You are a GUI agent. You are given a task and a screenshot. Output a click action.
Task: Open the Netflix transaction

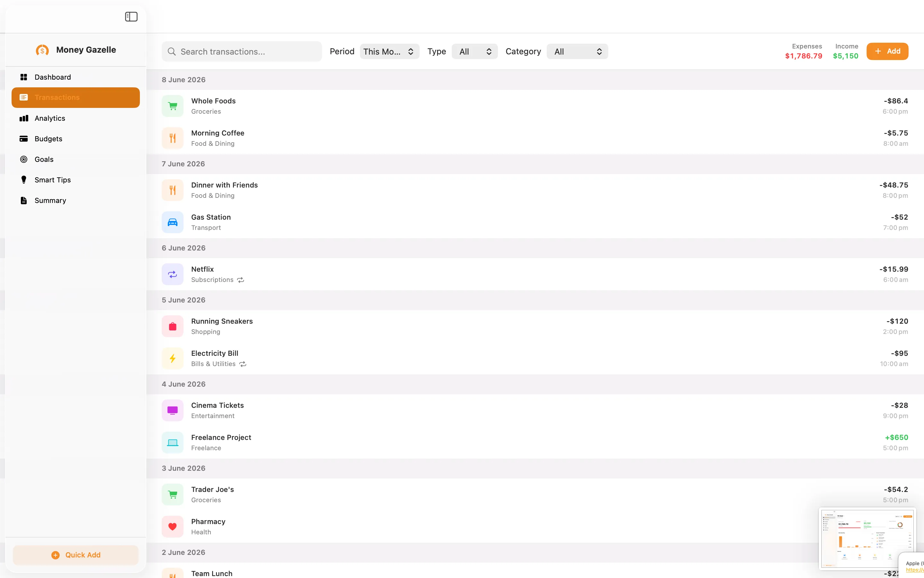tap(535, 274)
